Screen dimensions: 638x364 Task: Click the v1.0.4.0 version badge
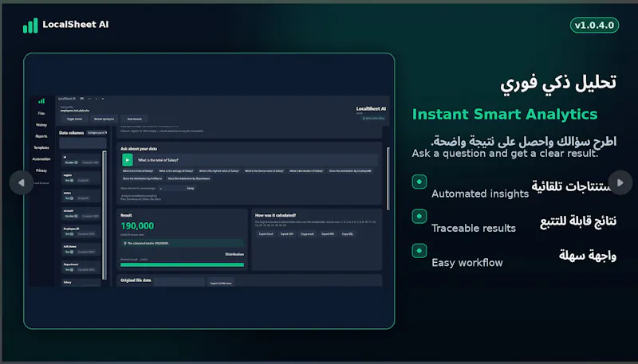coord(594,25)
